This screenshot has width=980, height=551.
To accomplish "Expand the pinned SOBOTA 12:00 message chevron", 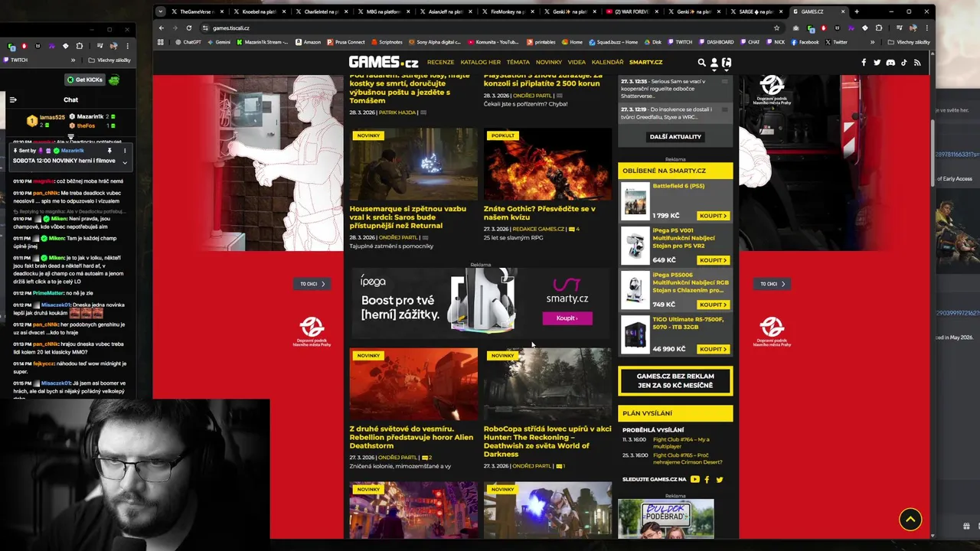I will coord(124,161).
